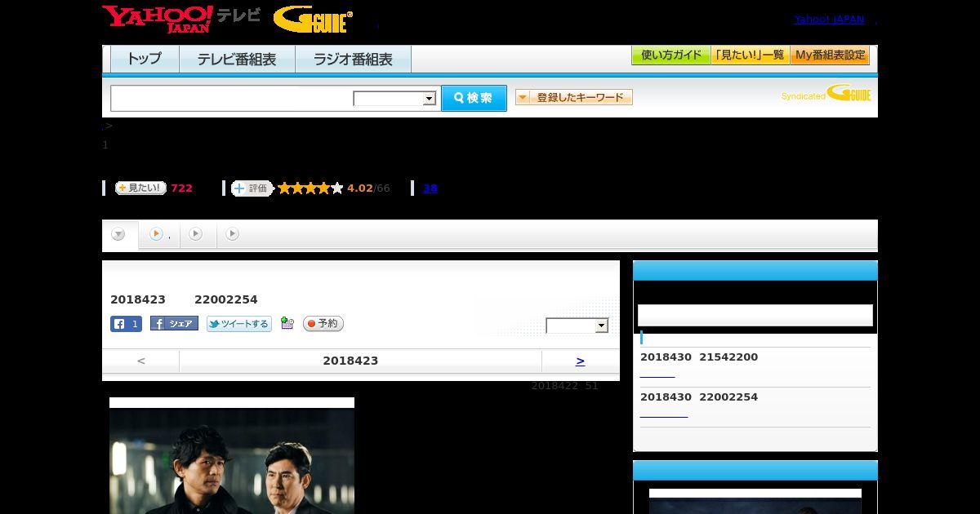Image resolution: width=980 pixels, height=514 pixels.
Task: Select the white box in sidebar panel
Action: click(755, 316)
